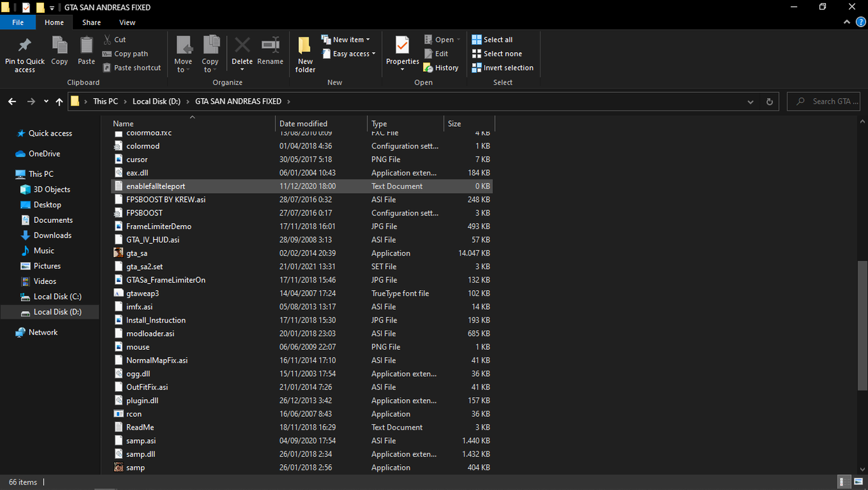Click the Back navigation arrow

[x=12, y=102]
